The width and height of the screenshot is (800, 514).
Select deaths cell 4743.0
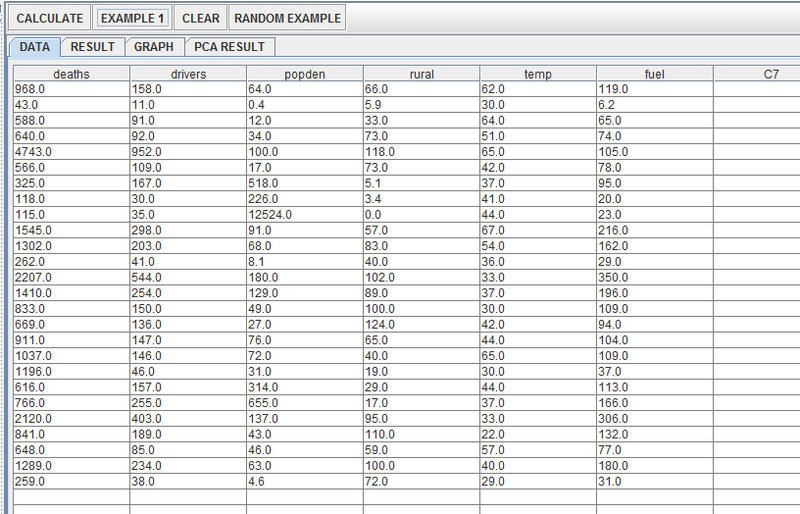tap(71, 152)
